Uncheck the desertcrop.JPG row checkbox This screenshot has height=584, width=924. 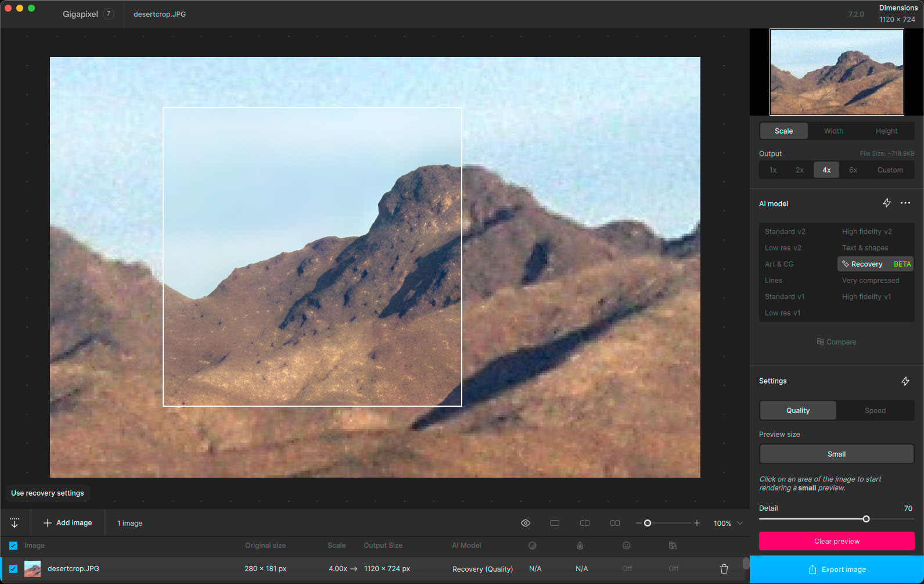coord(13,569)
